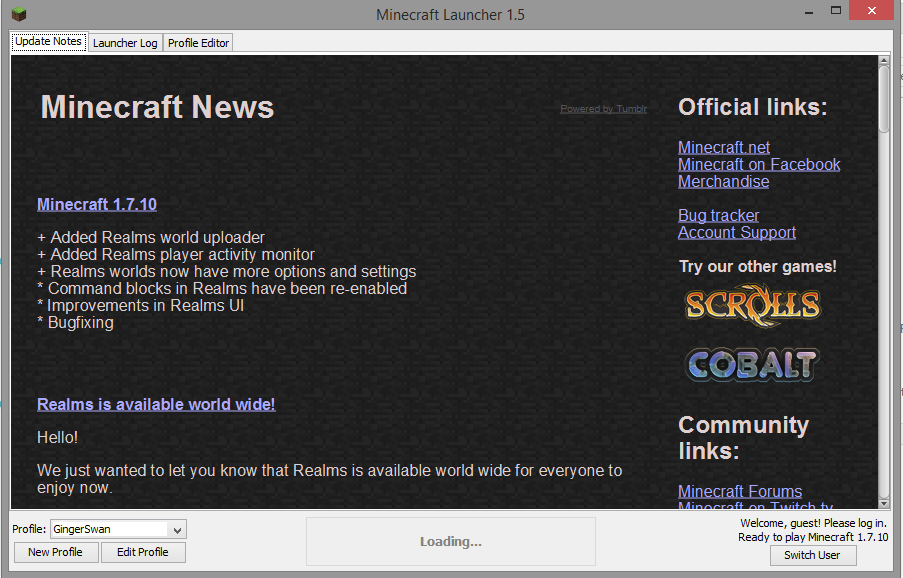Click the "Hello!" paragraph text
Viewport: 903px width, 578px height.
(x=58, y=438)
